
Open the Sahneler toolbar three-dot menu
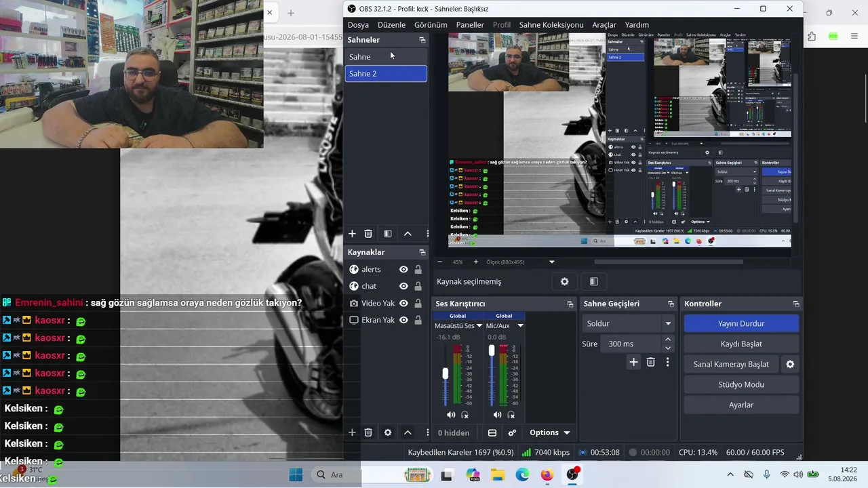pyautogui.click(x=427, y=234)
